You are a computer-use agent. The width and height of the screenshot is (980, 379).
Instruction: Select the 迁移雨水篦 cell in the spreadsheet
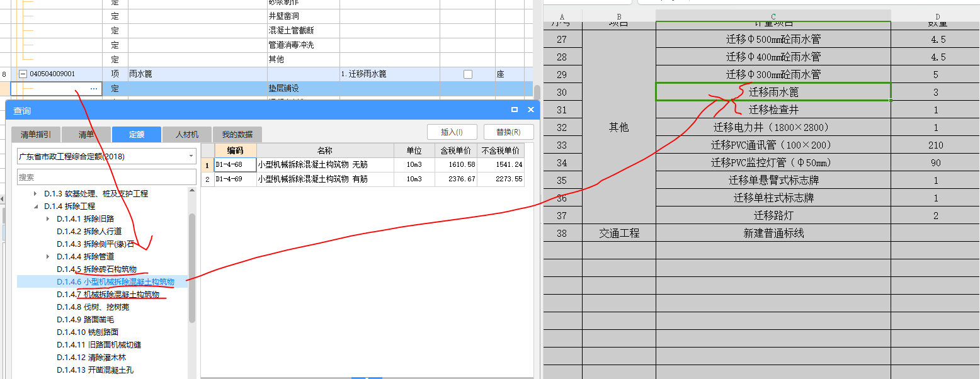(x=773, y=92)
